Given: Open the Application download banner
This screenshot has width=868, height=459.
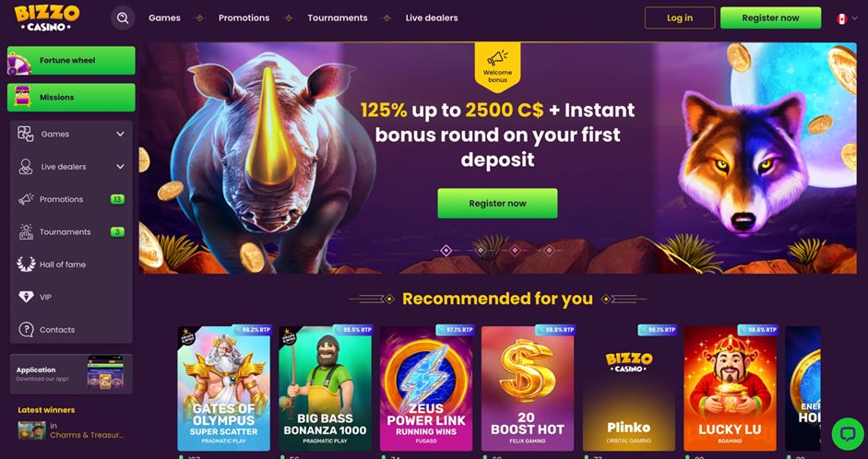Looking at the screenshot, I should (71, 374).
